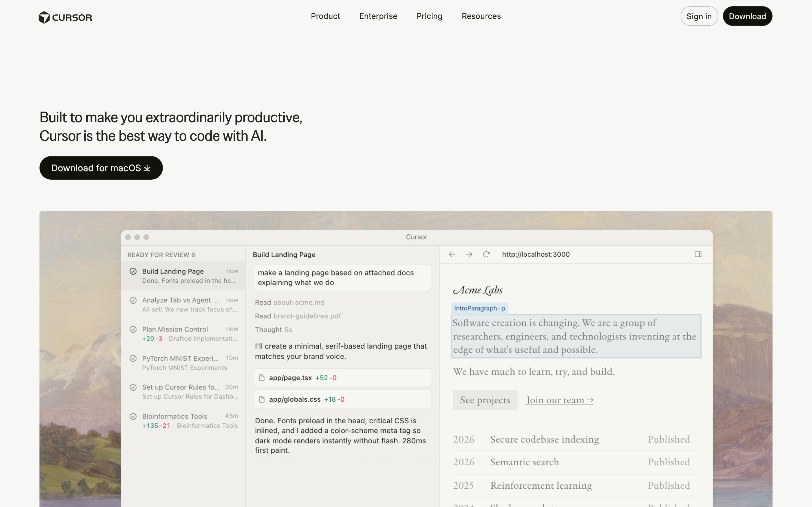Click Download for macOS button
The image size is (812, 507).
click(x=101, y=168)
